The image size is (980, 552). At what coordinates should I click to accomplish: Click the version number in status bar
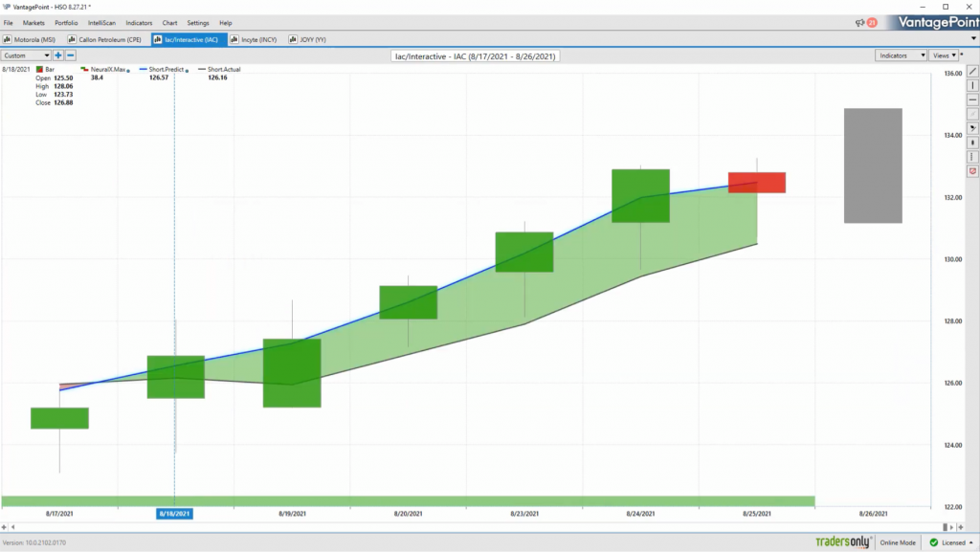click(34, 543)
